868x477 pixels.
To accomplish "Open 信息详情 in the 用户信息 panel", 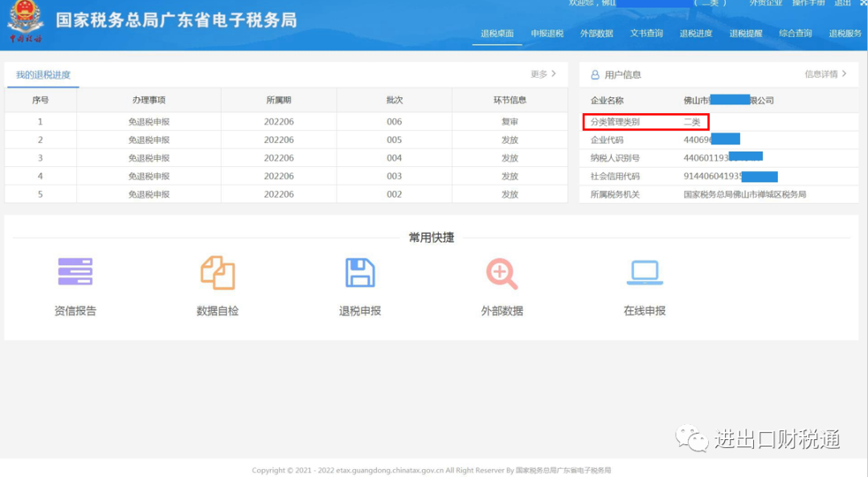I will [x=825, y=74].
